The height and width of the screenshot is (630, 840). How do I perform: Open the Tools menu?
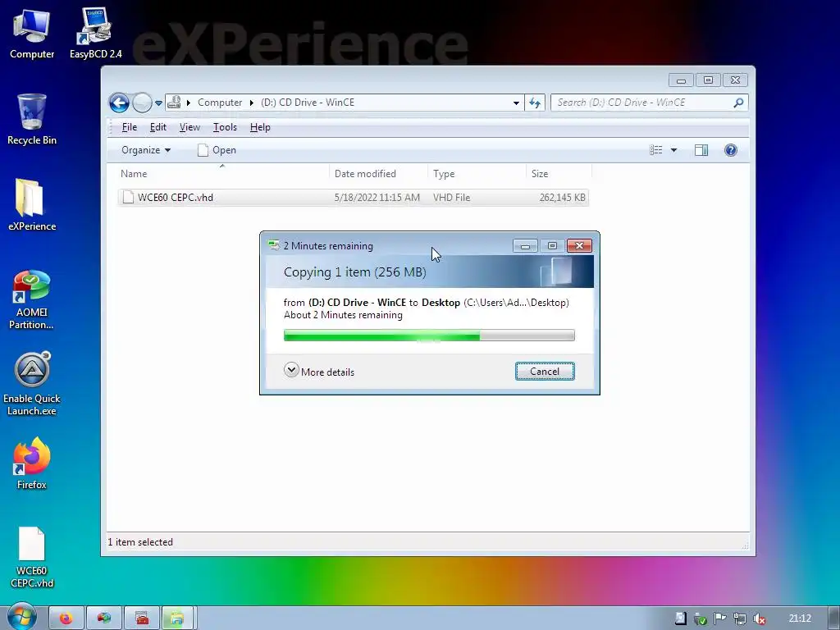pyautogui.click(x=225, y=127)
